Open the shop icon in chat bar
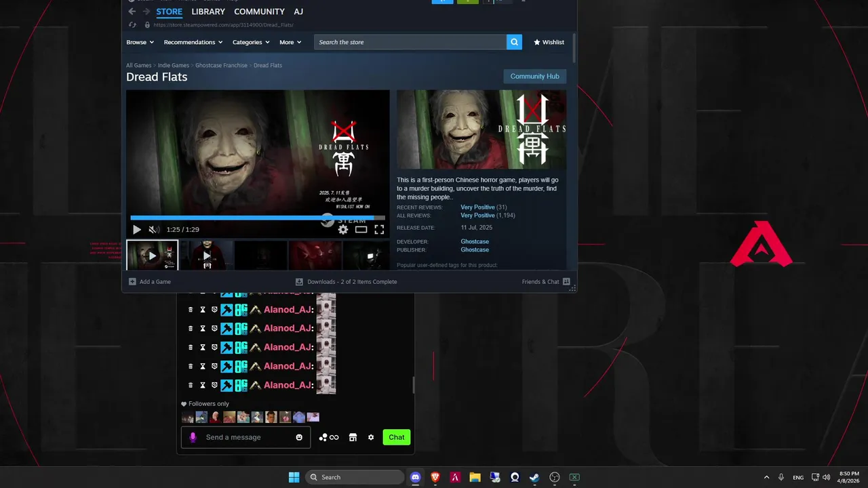The width and height of the screenshot is (868, 488). (353, 437)
